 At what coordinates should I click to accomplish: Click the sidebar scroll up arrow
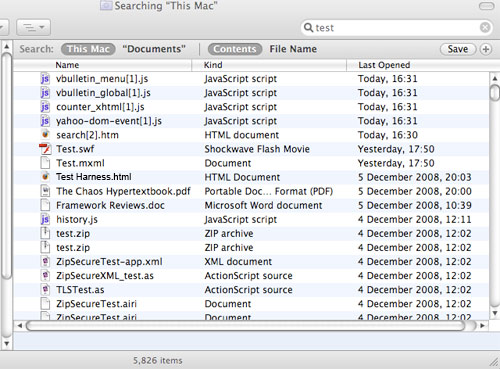(x=6, y=47)
